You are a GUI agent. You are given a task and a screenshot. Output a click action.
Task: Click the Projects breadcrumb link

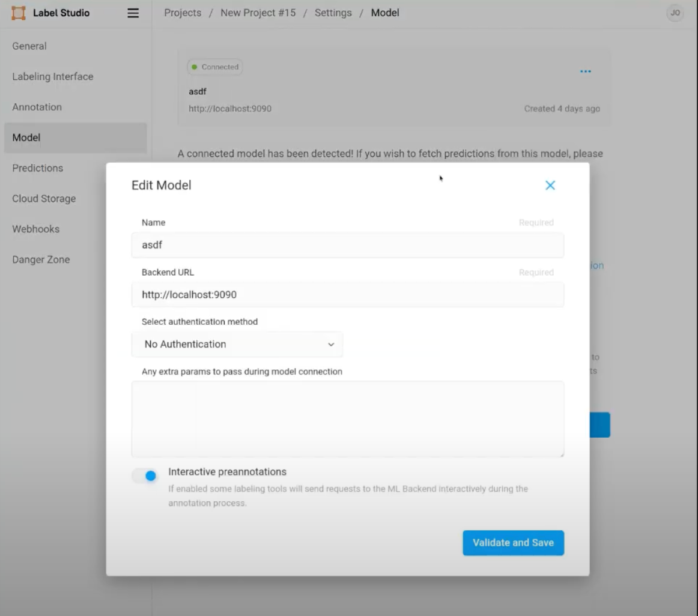pos(183,13)
